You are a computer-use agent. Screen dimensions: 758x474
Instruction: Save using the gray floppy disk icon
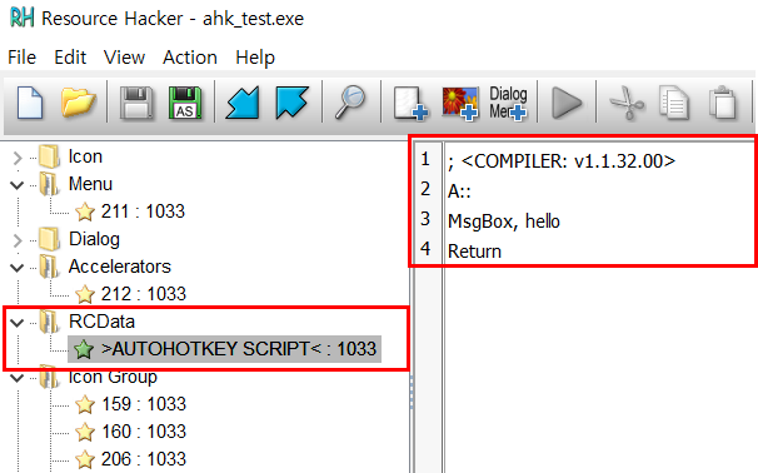(137, 102)
